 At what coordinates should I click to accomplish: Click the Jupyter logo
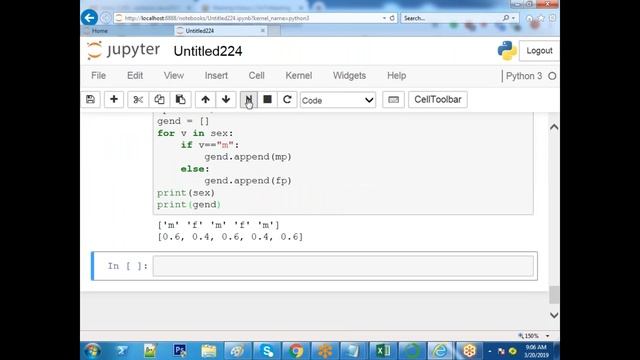[123, 51]
